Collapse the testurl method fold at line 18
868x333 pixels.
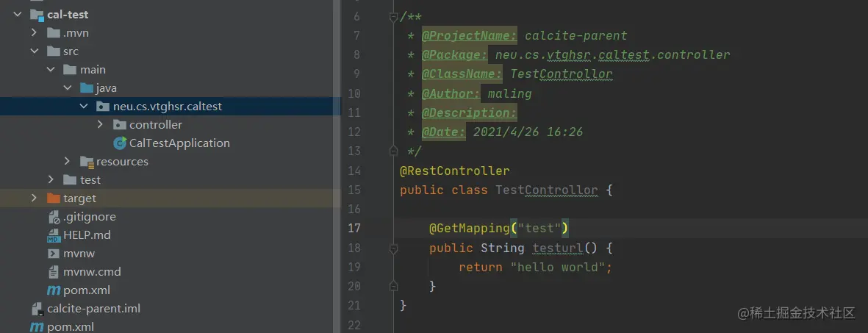click(x=393, y=248)
